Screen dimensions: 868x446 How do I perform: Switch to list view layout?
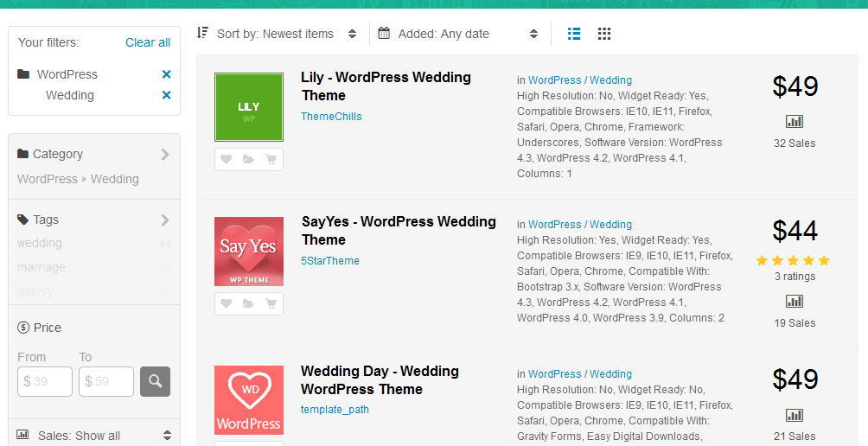tap(574, 34)
